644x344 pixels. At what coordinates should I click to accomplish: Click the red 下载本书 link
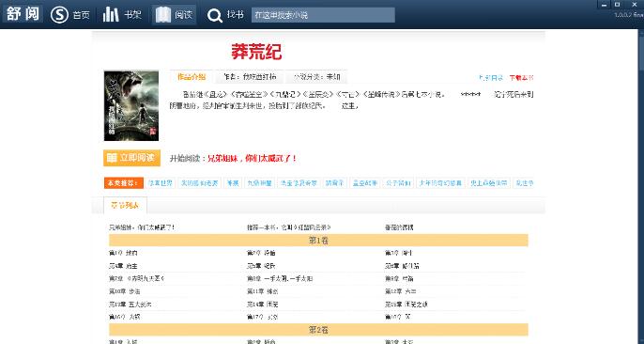click(521, 78)
